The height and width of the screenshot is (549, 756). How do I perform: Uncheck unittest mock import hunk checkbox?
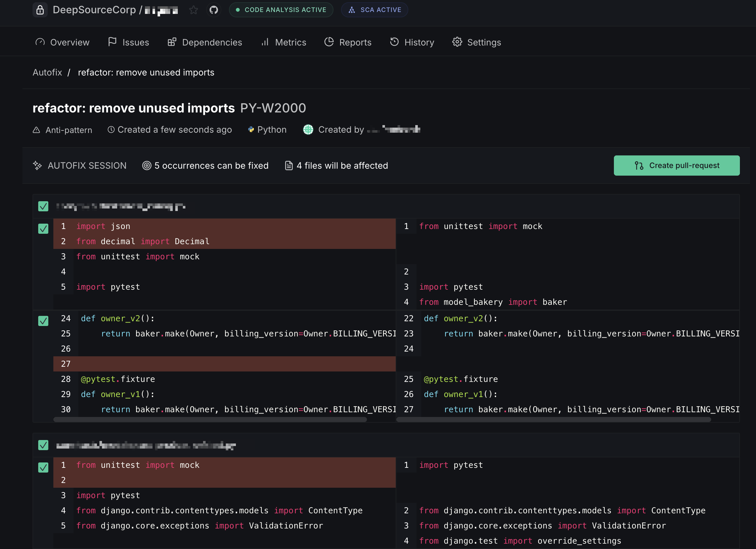point(43,467)
